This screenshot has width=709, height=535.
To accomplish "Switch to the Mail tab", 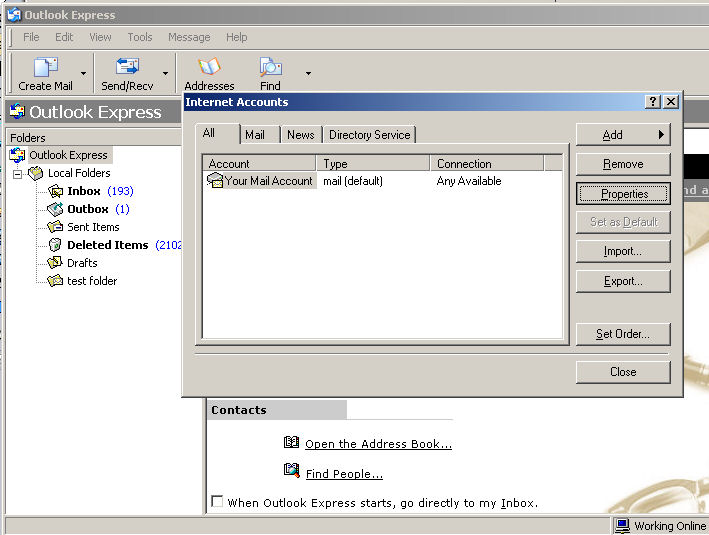I will (x=255, y=135).
